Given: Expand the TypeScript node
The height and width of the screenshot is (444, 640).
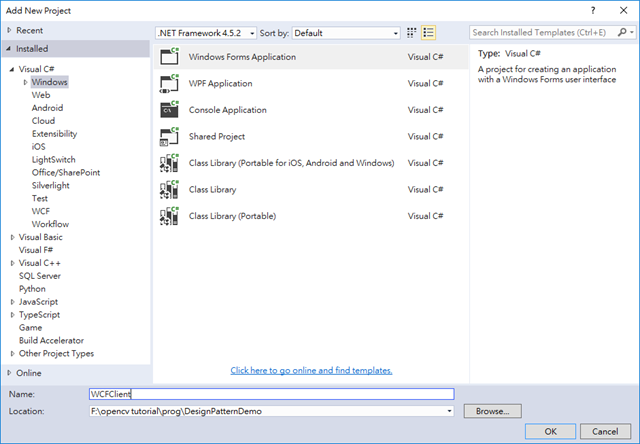Looking at the screenshot, I should tap(12, 315).
